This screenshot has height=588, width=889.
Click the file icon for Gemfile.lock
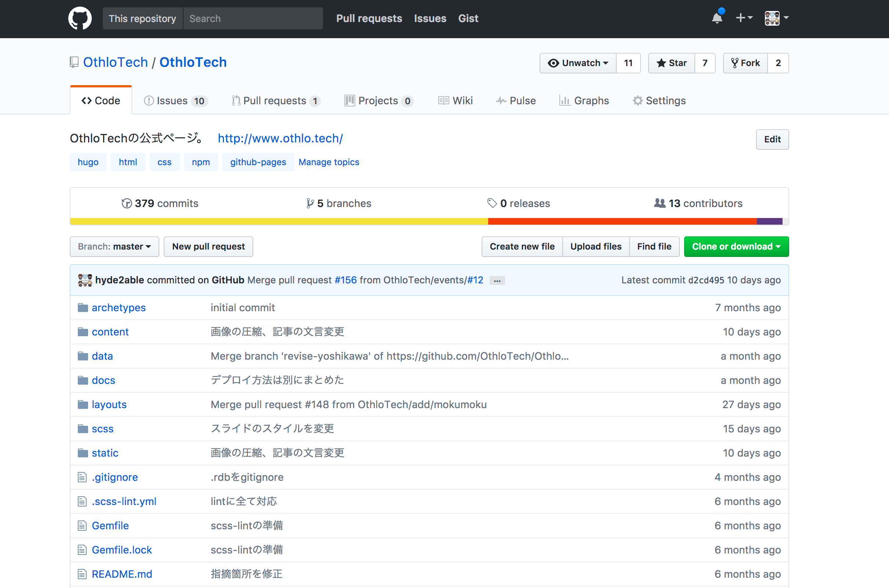[x=82, y=550]
